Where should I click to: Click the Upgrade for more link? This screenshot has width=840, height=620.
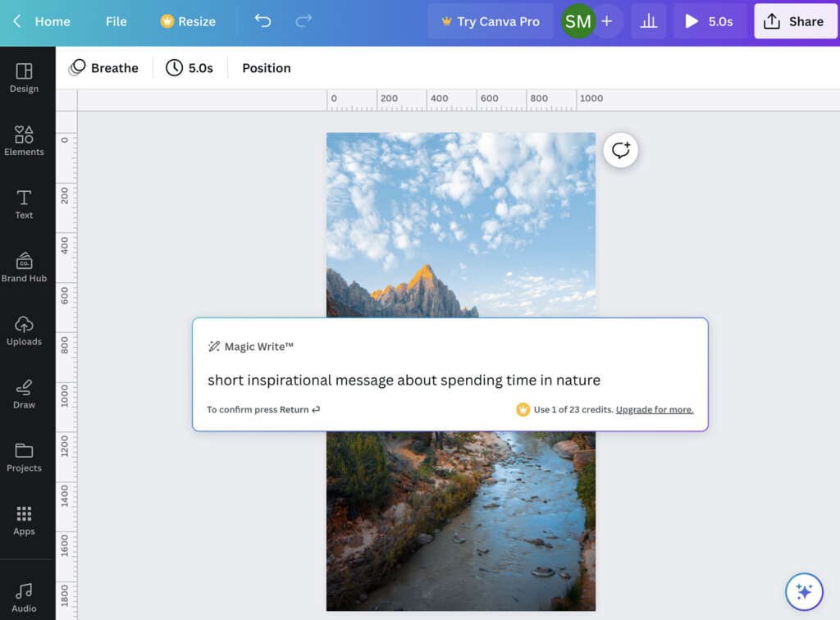click(x=654, y=409)
